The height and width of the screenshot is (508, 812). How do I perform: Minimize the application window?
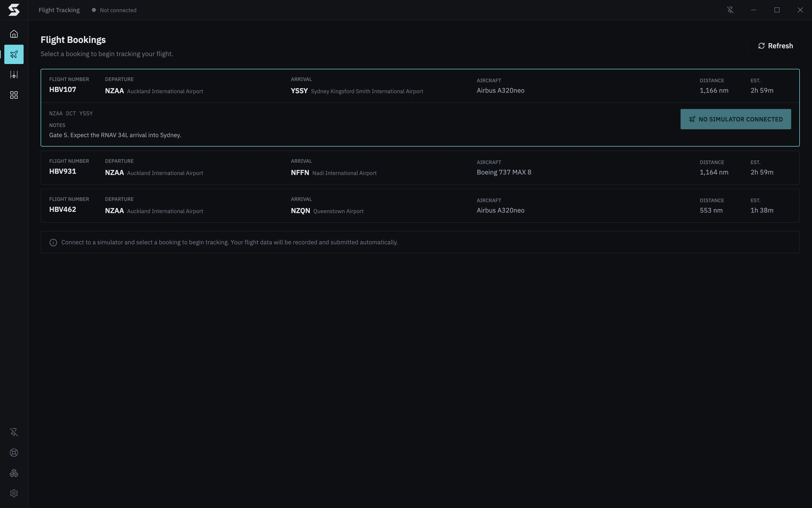point(754,10)
